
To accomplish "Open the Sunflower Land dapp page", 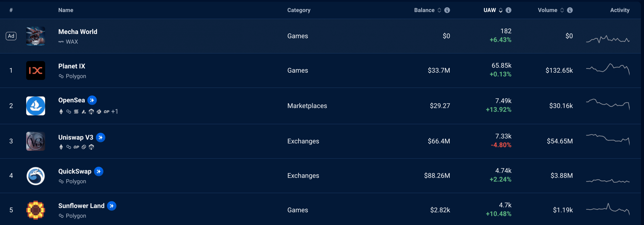I will 81,206.
